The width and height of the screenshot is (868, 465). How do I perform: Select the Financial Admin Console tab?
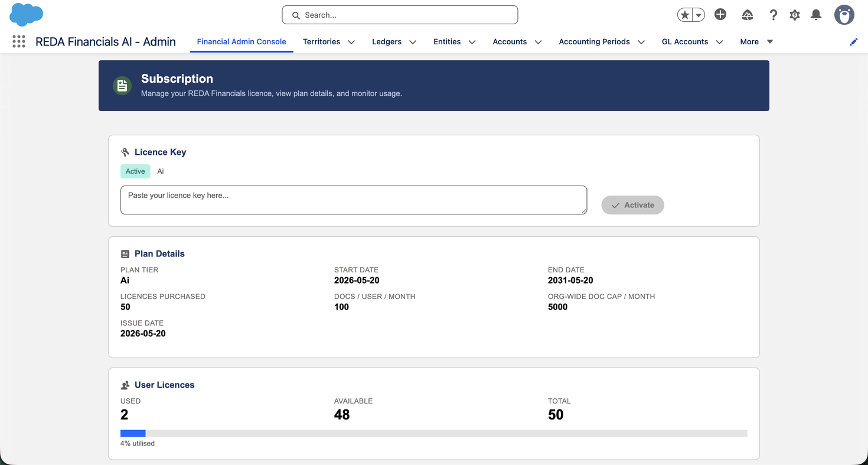click(x=242, y=41)
